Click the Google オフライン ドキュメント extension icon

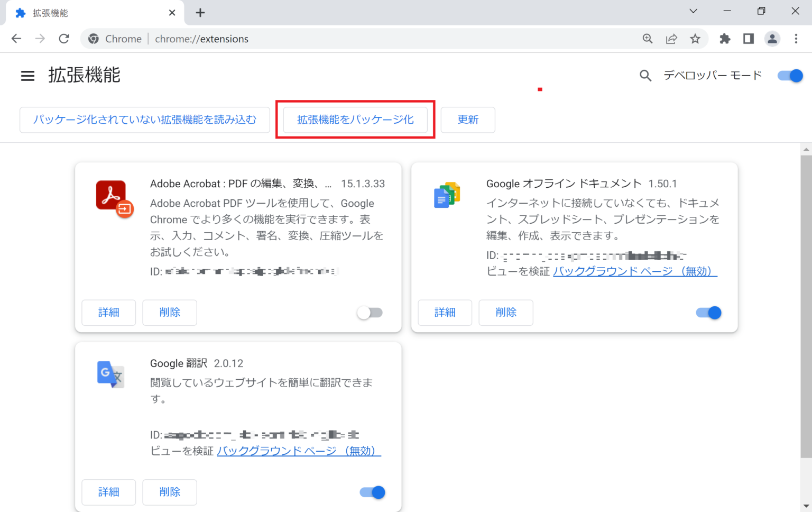447,195
